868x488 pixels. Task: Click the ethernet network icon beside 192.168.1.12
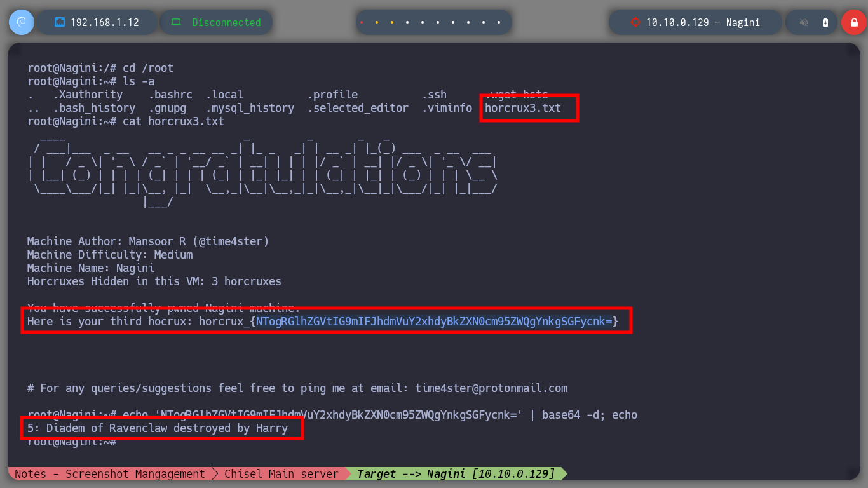coord(60,22)
